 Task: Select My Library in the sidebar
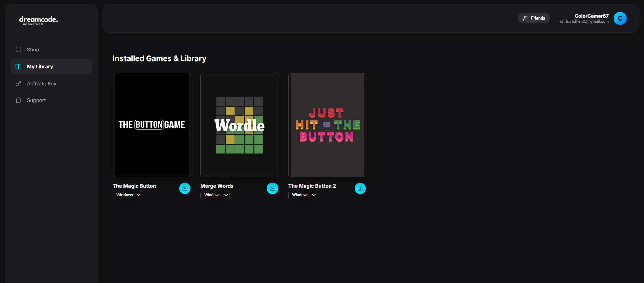click(x=51, y=67)
